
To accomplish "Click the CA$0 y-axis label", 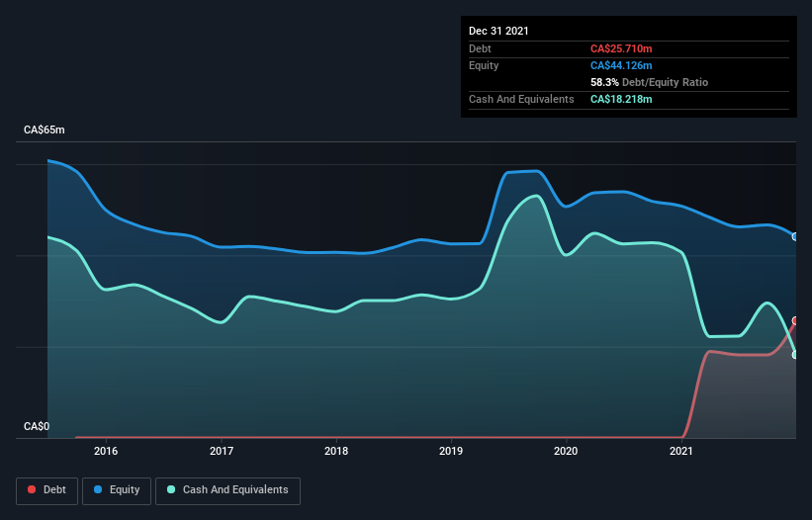I will [x=37, y=426].
